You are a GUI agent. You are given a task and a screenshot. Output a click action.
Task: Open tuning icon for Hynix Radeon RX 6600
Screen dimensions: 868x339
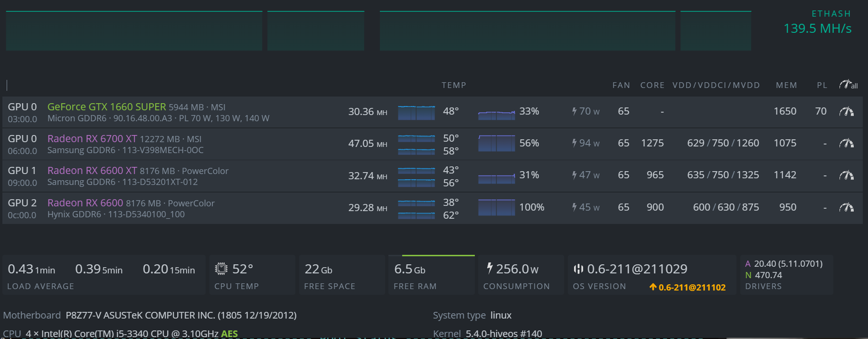click(846, 207)
